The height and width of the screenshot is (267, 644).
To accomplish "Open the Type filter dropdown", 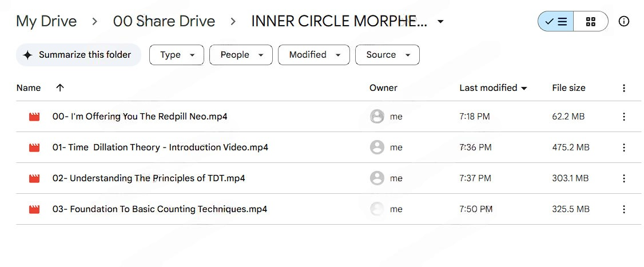I will [x=177, y=55].
